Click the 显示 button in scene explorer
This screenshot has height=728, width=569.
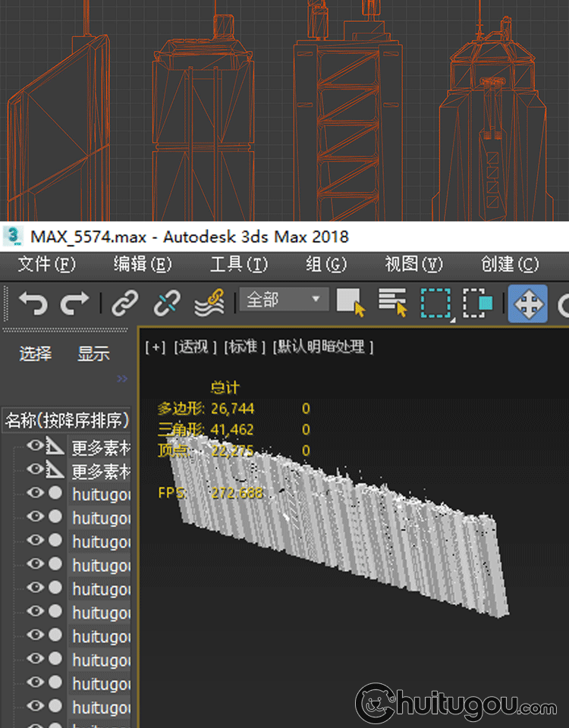[93, 353]
